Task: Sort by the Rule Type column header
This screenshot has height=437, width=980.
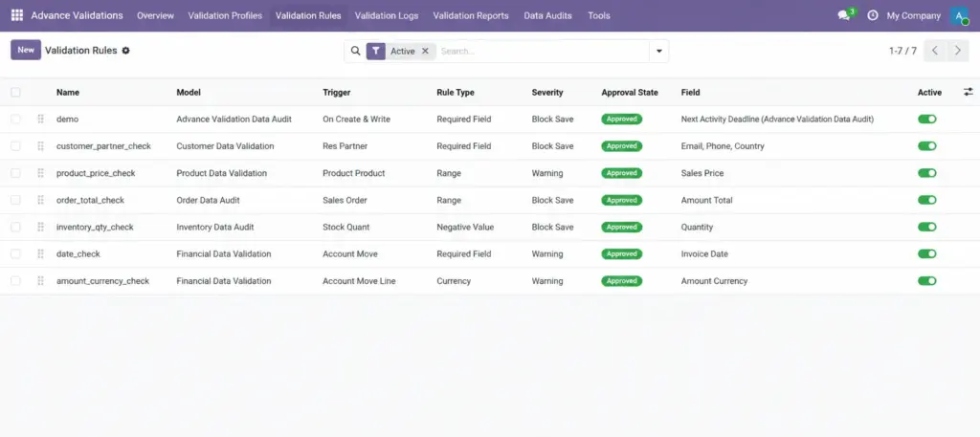Action: click(456, 93)
